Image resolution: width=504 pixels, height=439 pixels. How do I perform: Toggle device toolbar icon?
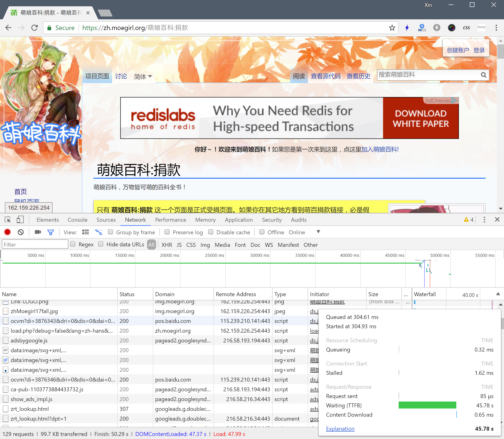tap(20, 220)
